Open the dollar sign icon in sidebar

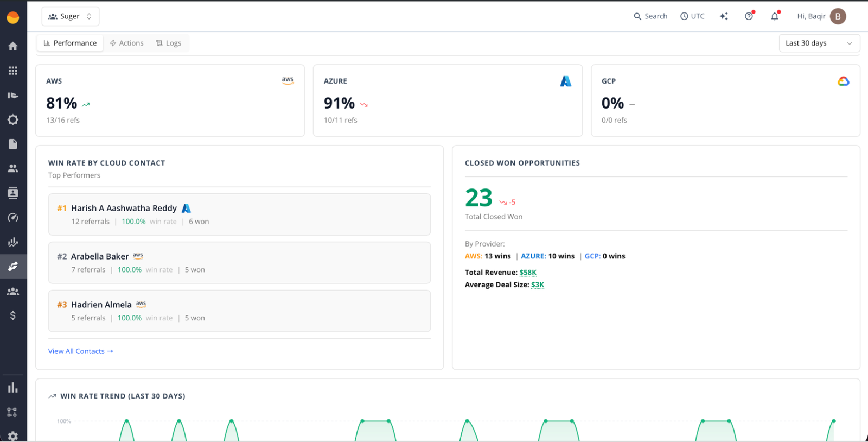pyautogui.click(x=13, y=315)
